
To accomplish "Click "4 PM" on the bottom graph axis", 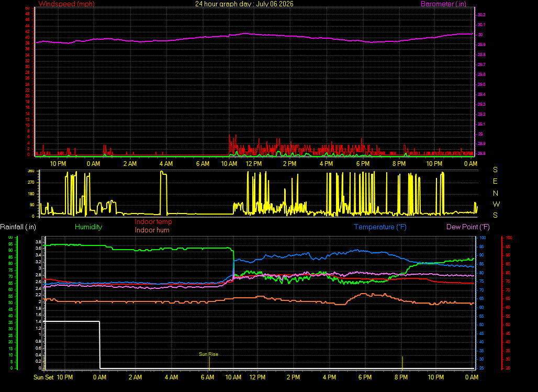I will tap(329, 377).
